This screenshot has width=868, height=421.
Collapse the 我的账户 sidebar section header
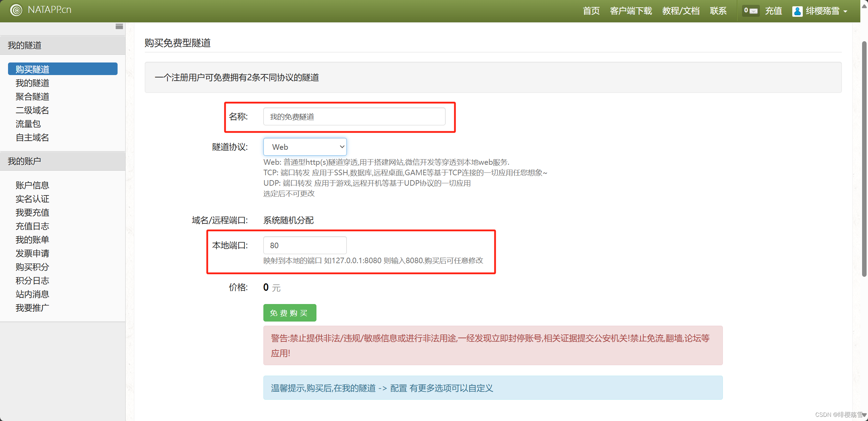tap(63, 161)
